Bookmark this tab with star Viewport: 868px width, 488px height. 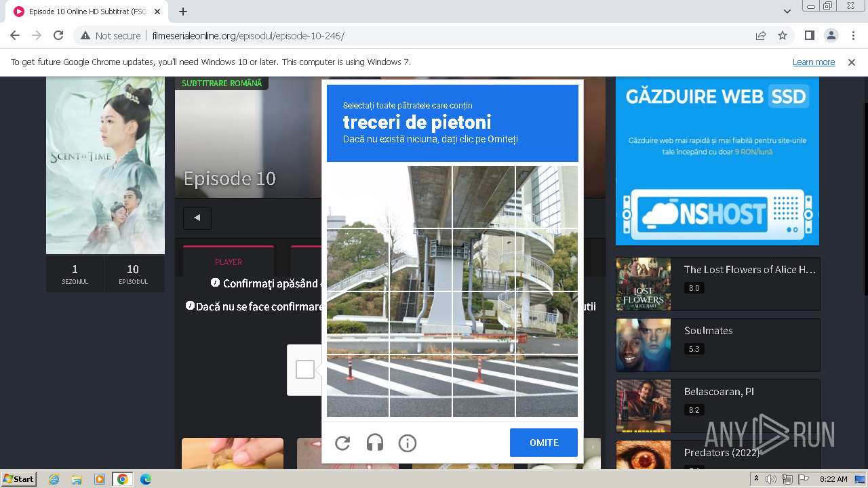click(783, 35)
